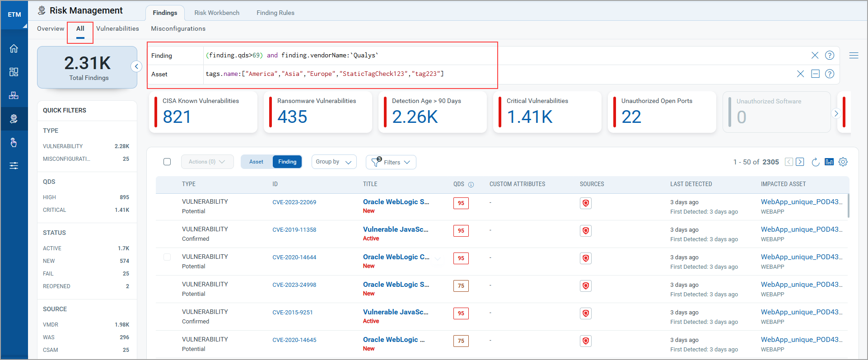Screen dimensions: 868x360
Task: Click source icon for CVE-2020-14645
Action: click(x=586, y=341)
